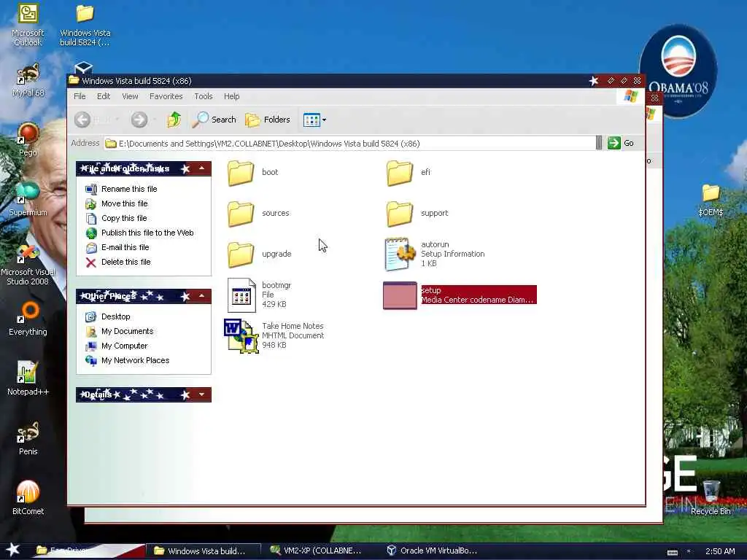The image size is (747, 560).
Task: Toggle the Folders tree pane
Action: tap(268, 120)
